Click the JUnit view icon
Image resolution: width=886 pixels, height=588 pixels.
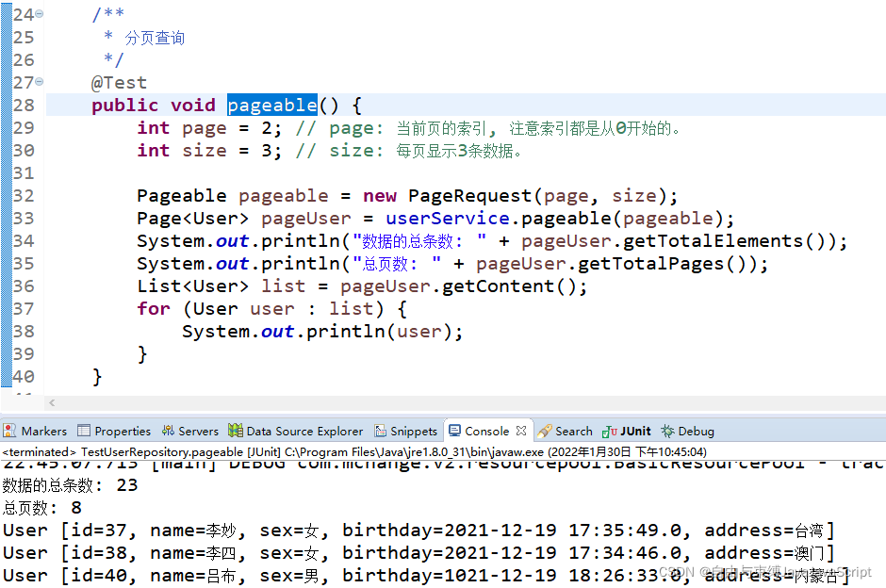point(608,431)
